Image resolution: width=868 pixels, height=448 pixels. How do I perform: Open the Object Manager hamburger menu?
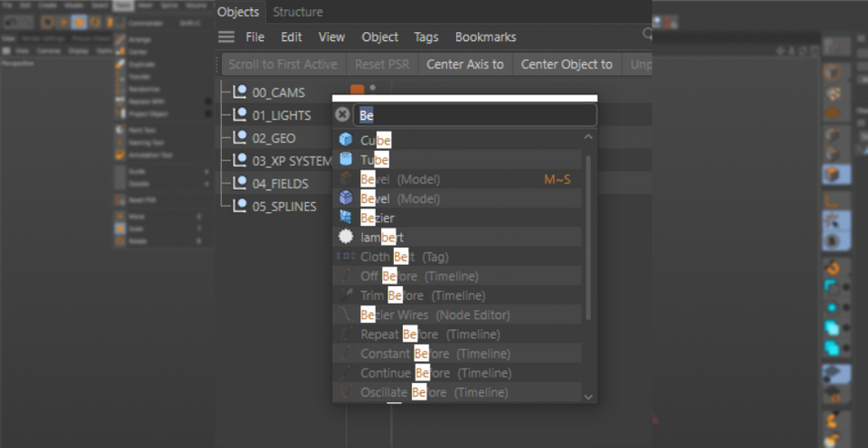click(x=227, y=37)
